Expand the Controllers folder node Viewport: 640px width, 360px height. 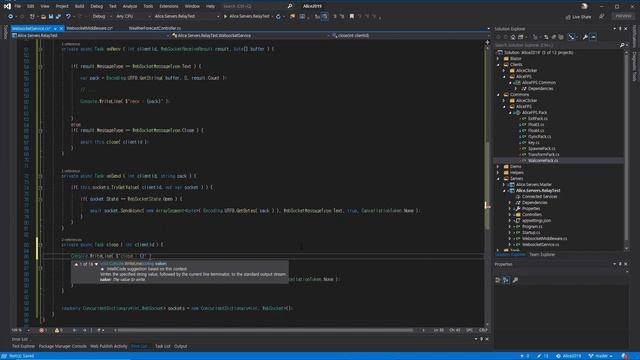point(510,214)
